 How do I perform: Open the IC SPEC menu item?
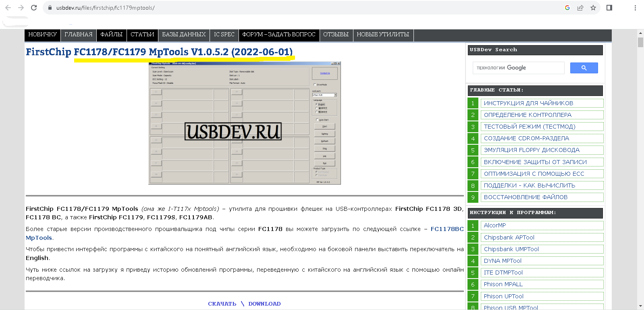224,35
